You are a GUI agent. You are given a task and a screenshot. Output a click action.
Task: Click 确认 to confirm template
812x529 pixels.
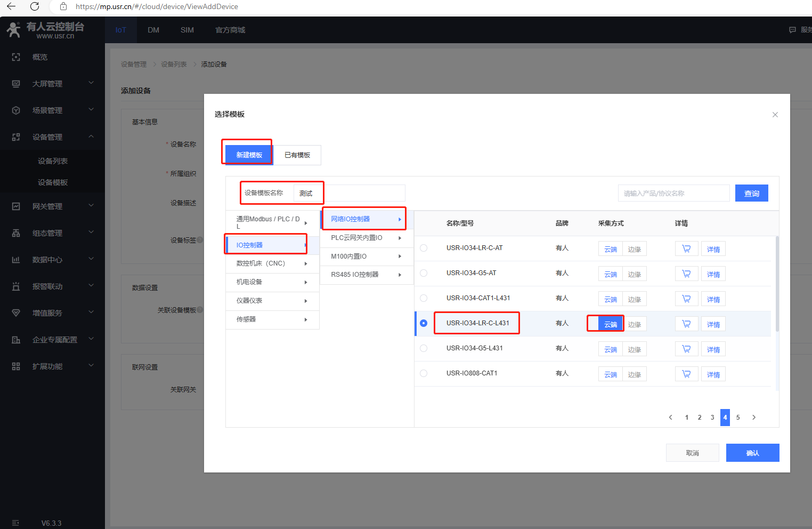click(x=753, y=453)
